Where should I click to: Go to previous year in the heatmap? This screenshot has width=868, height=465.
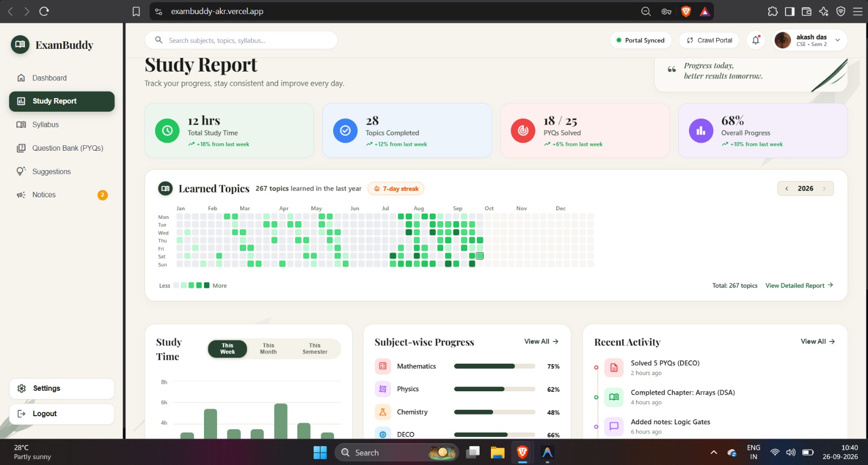(787, 189)
